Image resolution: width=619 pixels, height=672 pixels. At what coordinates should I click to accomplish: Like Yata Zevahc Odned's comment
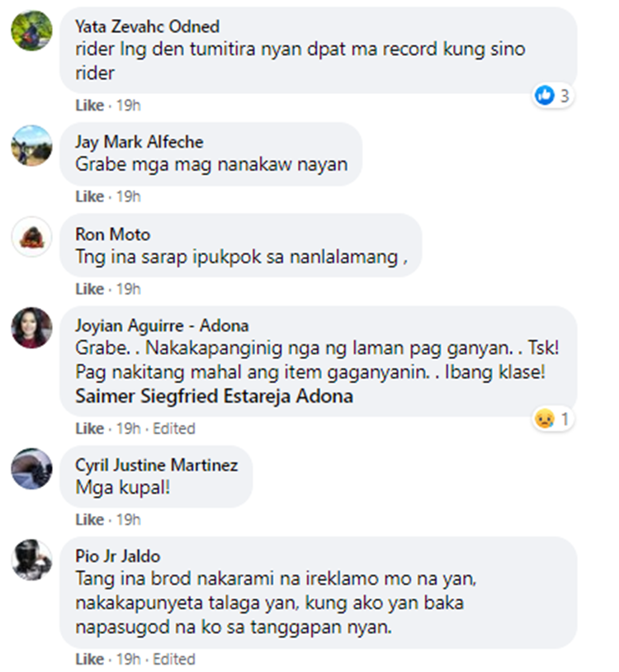click(89, 106)
